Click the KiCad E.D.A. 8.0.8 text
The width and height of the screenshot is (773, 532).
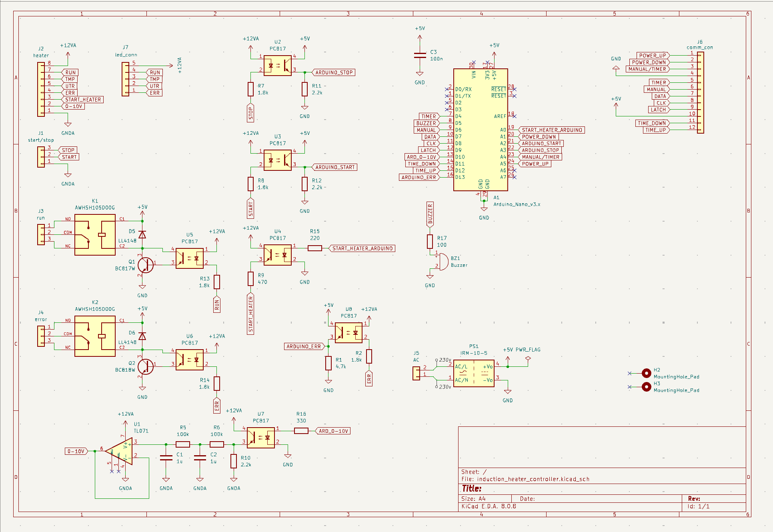pyautogui.click(x=489, y=506)
